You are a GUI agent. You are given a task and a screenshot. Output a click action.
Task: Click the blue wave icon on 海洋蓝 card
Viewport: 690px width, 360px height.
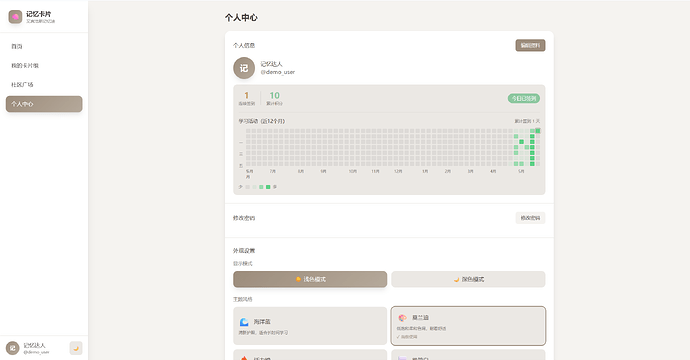[244, 322]
